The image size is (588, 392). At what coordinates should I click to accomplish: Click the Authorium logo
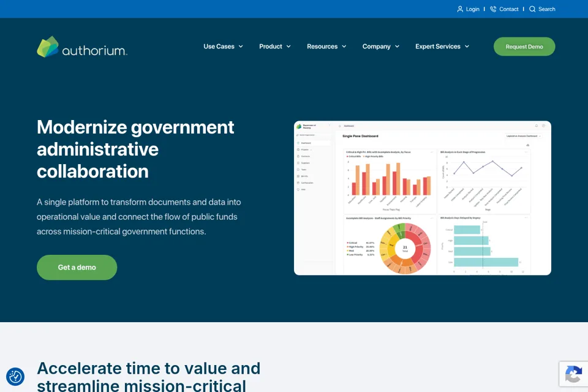pos(82,47)
